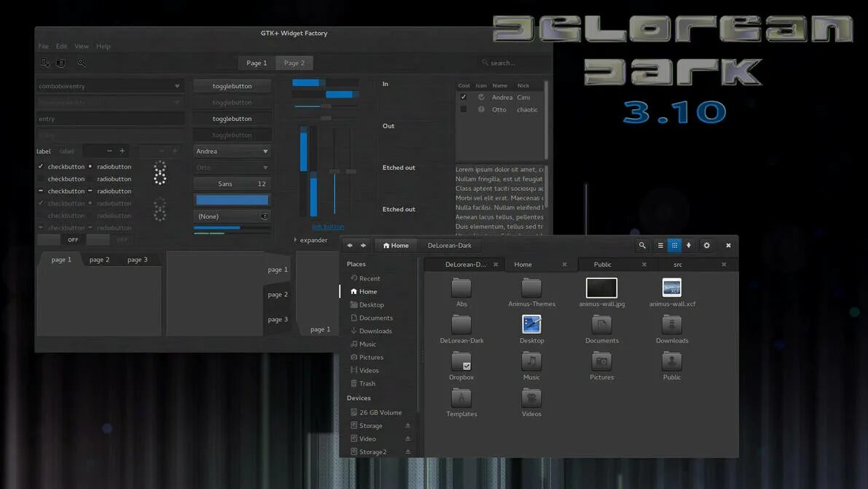Open the blue color chooser button

coord(232,200)
